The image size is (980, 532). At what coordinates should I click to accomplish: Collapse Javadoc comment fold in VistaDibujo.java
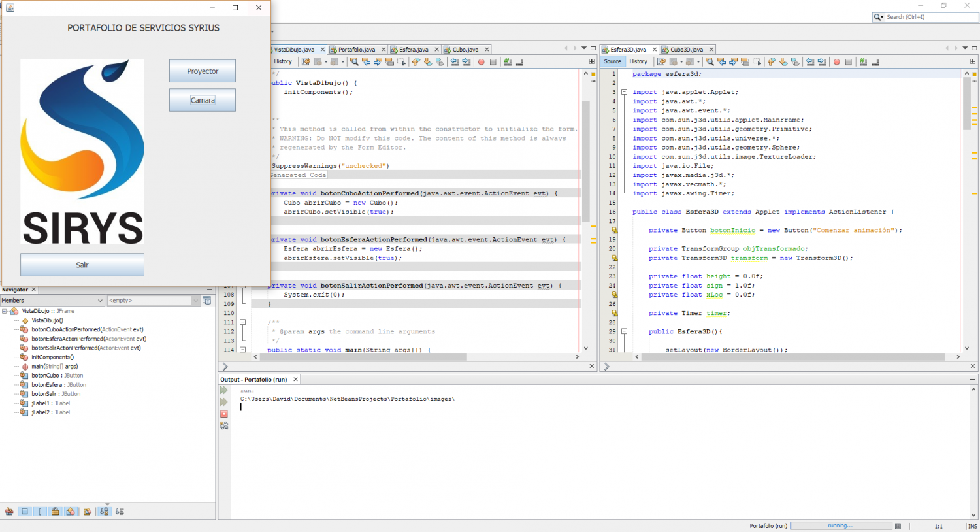[242, 322]
